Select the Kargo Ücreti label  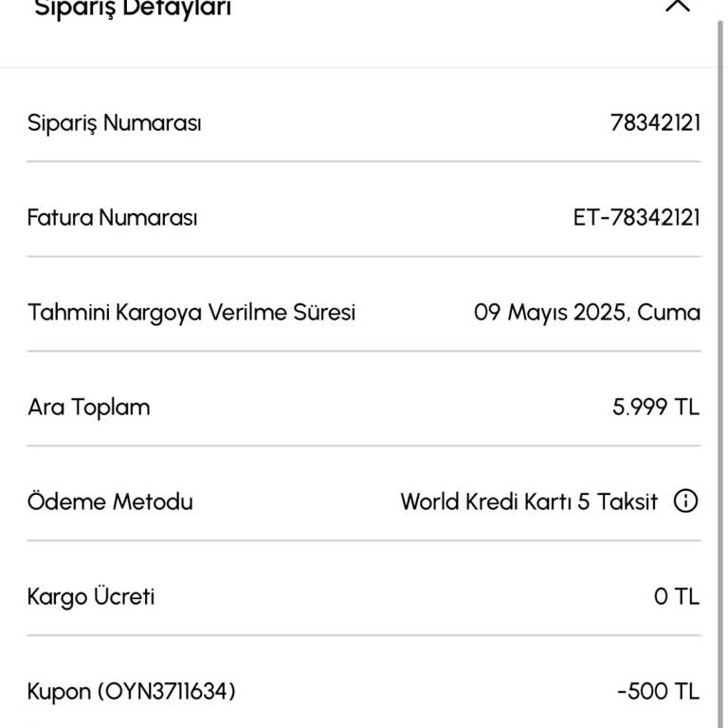pos(91,597)
